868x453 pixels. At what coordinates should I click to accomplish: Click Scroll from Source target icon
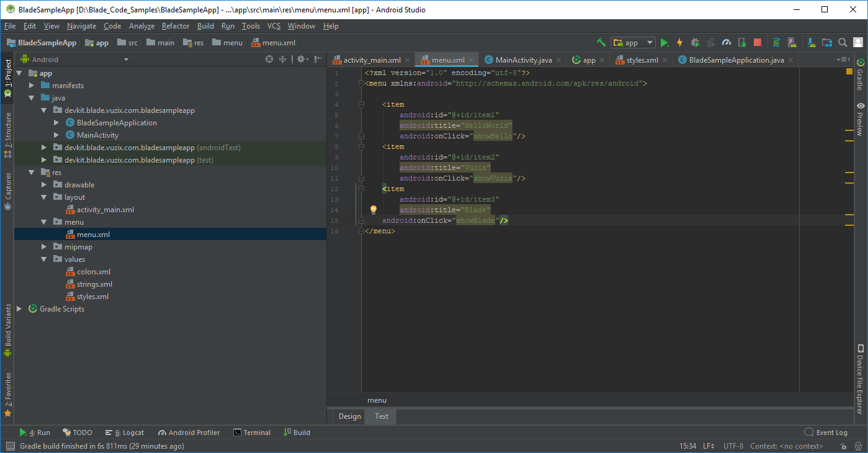pos(269,60)
